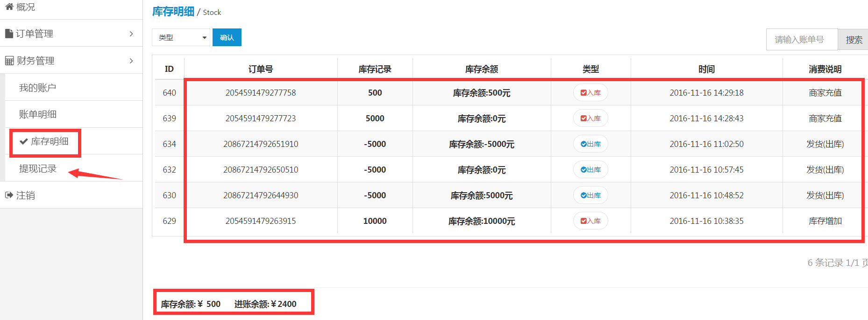Click the calculator icon next to 财务管理
The image size is (868, 320).
[x=9, y=61]
